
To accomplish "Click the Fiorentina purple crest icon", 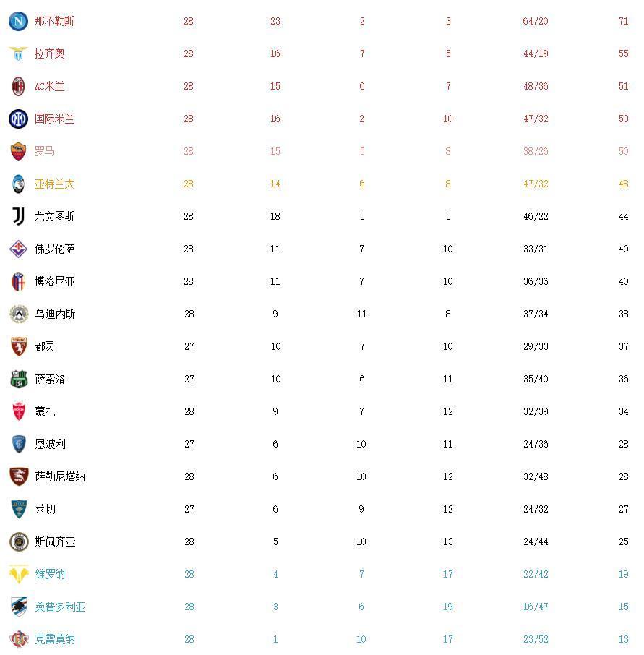I will (18, 249).
